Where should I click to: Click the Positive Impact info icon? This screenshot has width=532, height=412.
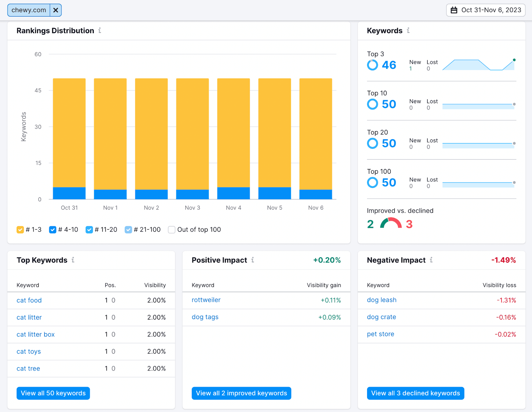coord(253,260)
